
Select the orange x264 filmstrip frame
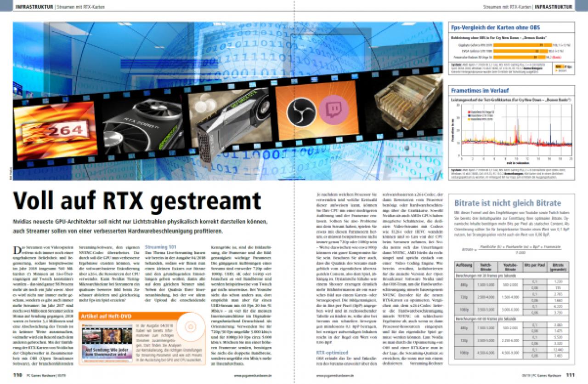click(56, 131)
